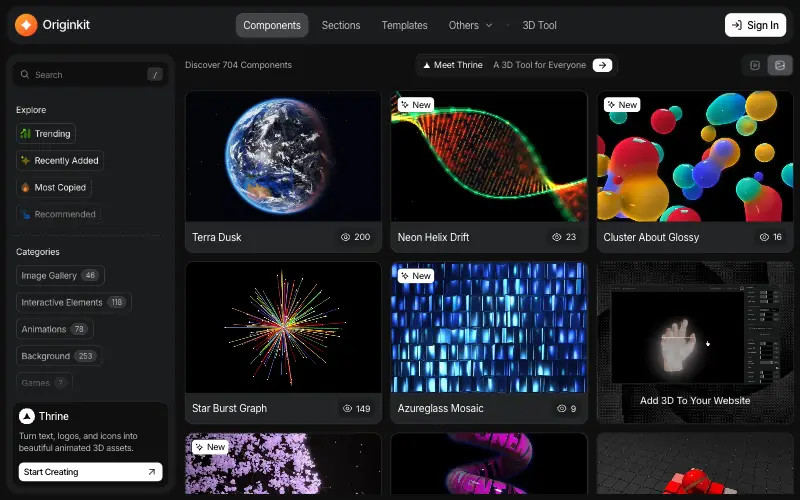
Task: Click the Categories section heading
Action: pyautogui.click(x=38, y=252)
